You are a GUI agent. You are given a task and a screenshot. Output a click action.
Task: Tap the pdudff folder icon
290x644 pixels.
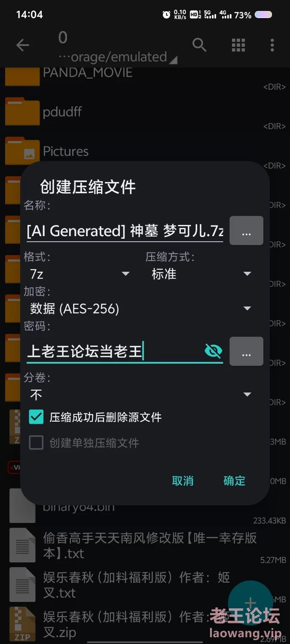(x=22, y=112)
